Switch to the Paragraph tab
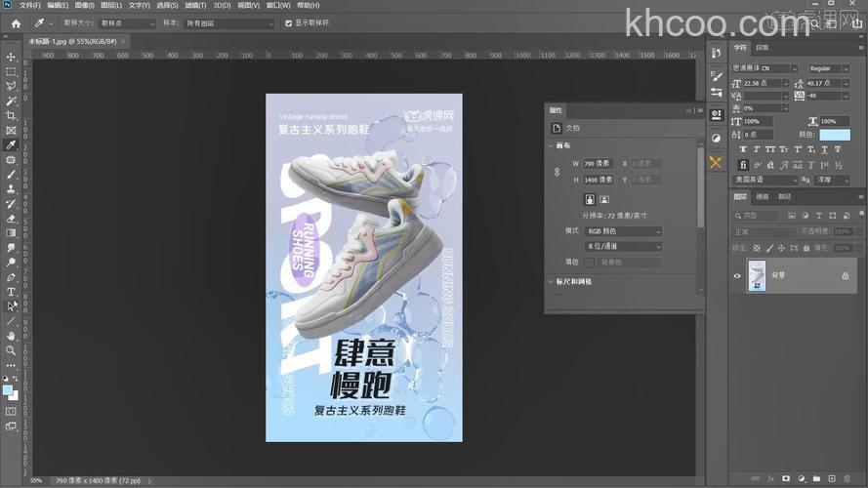 pyautogui.click(x=763, y=48)
